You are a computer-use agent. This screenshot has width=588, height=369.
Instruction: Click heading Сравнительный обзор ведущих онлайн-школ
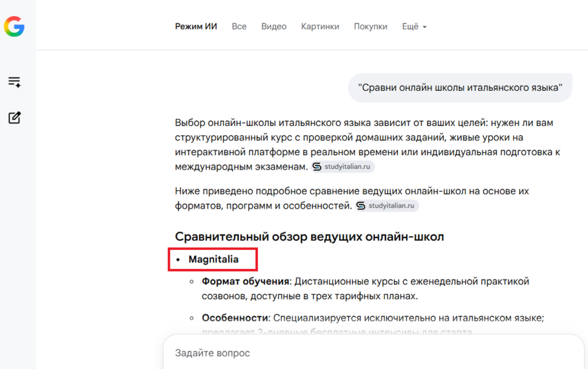(310, 237)
